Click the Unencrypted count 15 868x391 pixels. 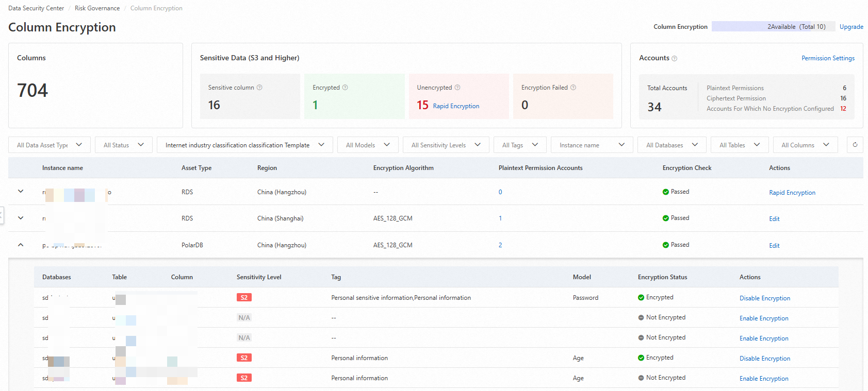click(423, 105)
